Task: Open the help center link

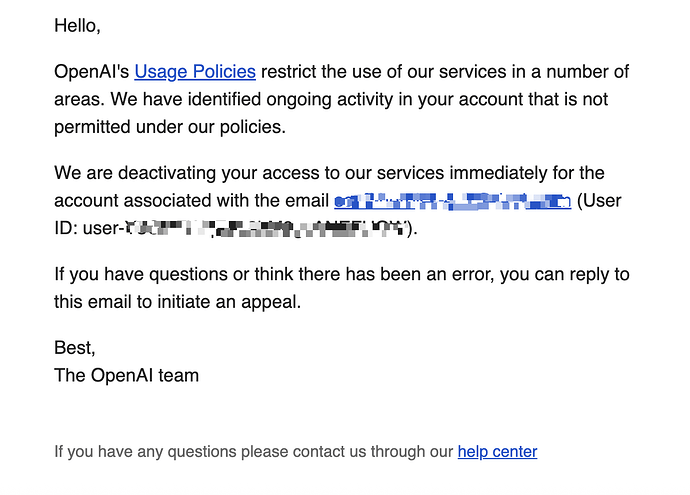Action: [x=497, y=451]
